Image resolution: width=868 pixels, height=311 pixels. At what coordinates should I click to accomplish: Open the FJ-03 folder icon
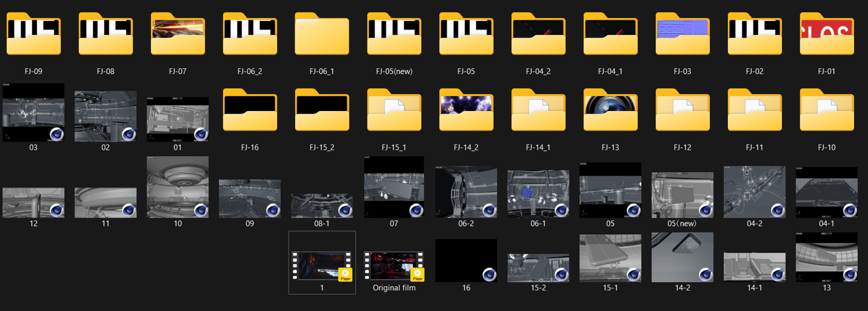(683, 34)
